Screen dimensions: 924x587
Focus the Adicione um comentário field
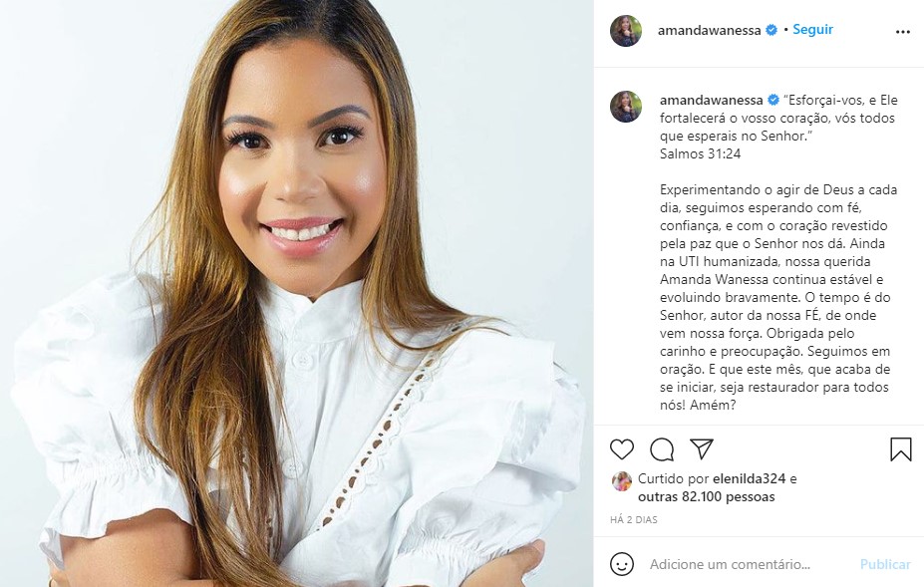click(749, 564)
